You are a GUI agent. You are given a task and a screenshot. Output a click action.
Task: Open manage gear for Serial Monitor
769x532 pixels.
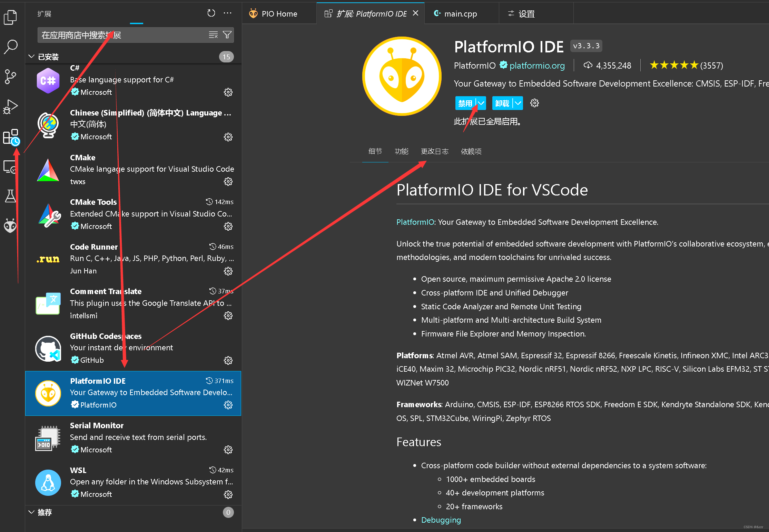[228, 450]
